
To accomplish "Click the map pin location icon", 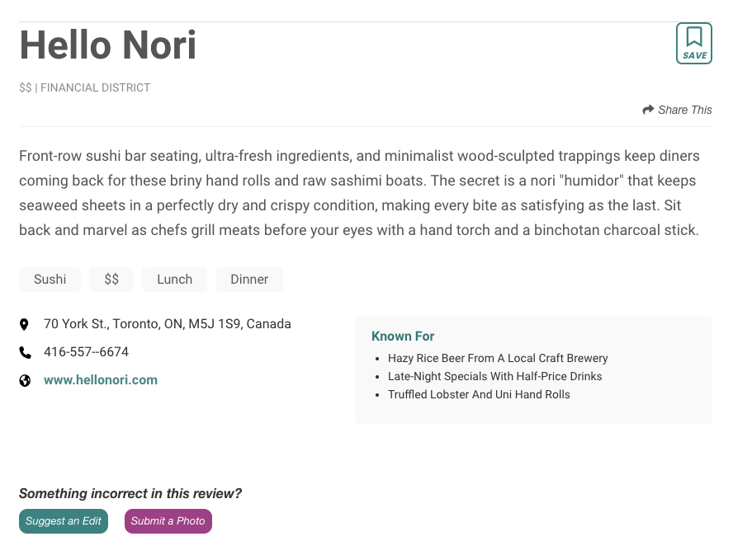I will [x=25, y=324].
